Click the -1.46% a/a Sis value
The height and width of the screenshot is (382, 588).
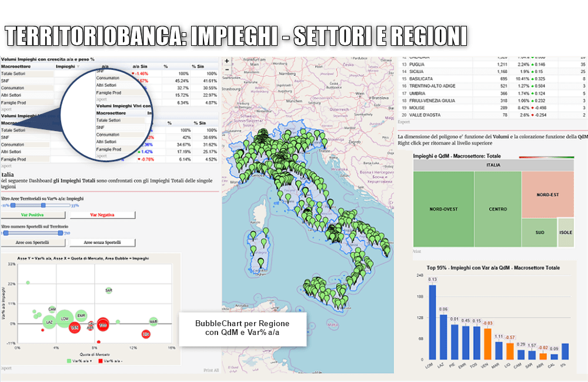click(x=141, y=74)
